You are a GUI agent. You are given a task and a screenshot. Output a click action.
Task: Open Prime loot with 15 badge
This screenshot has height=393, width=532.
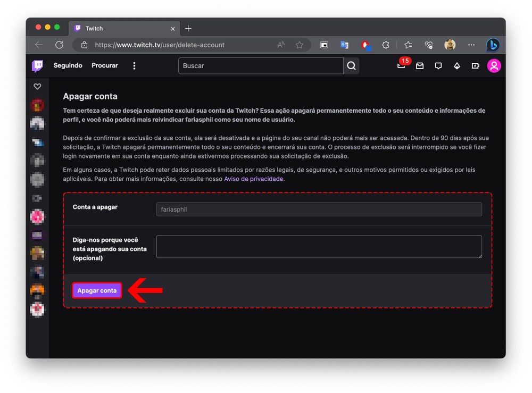tap(402, 65)
